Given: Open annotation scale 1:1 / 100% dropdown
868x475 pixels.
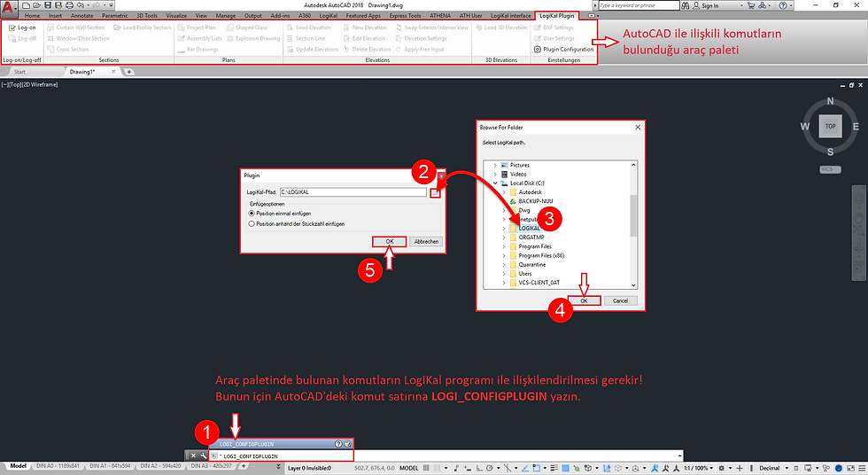Looking at the screenshot, I should [698, 469].
